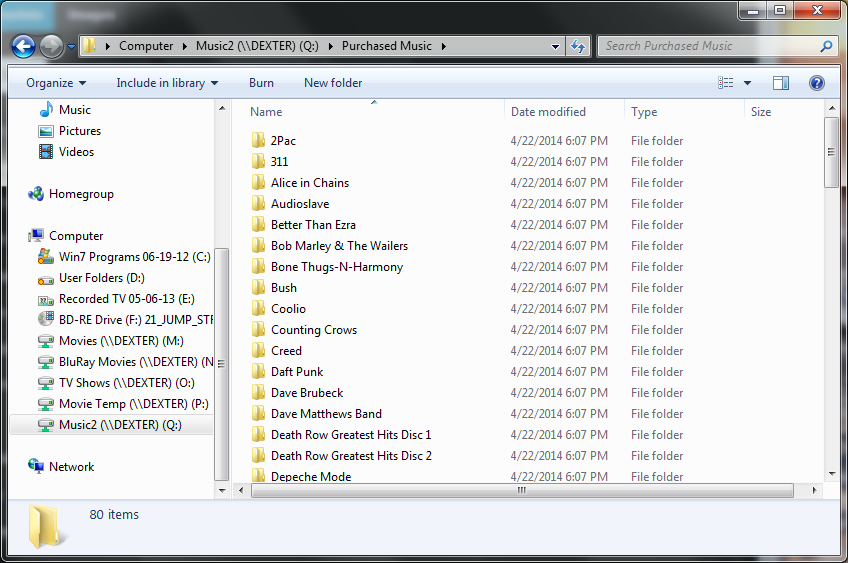Open recent pages dropdown beside Forward button
This screenshot has width=848, height=563.
pos(71,47)
